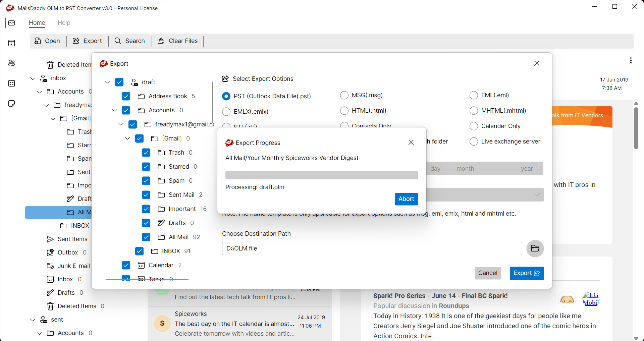Click the Junk E-mail folder icon
The image size is (644, 341).
pos(50,266)
